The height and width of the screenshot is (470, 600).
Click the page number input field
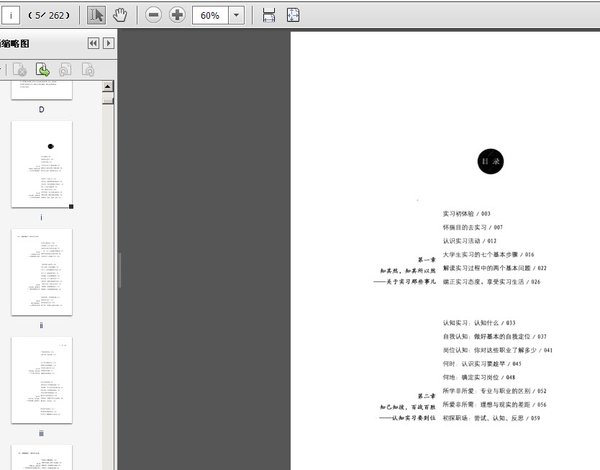[10, 15]
